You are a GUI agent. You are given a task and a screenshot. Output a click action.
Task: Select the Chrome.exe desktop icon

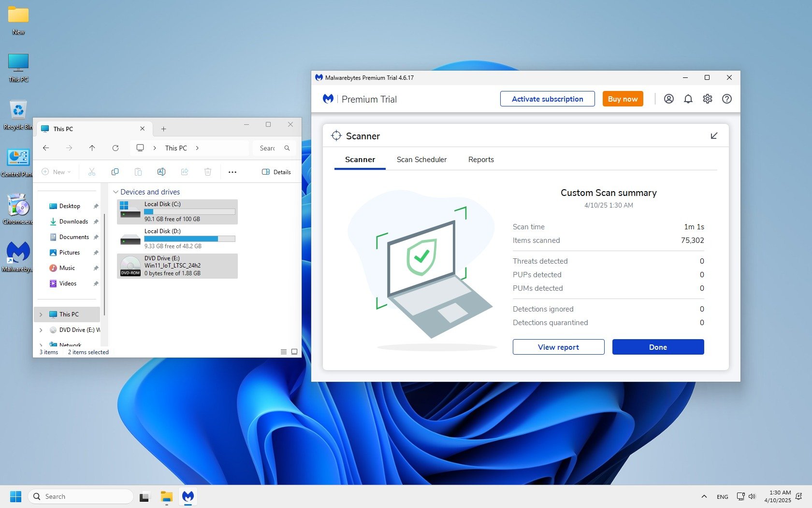(x=18, y=209)
